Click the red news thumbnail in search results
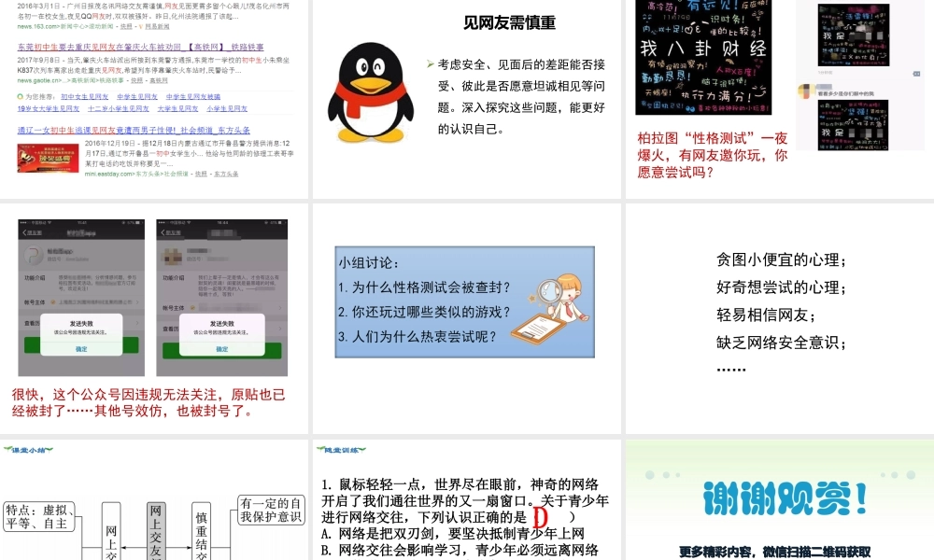This screenshot has width=934, height=560. tap(48, 158)
